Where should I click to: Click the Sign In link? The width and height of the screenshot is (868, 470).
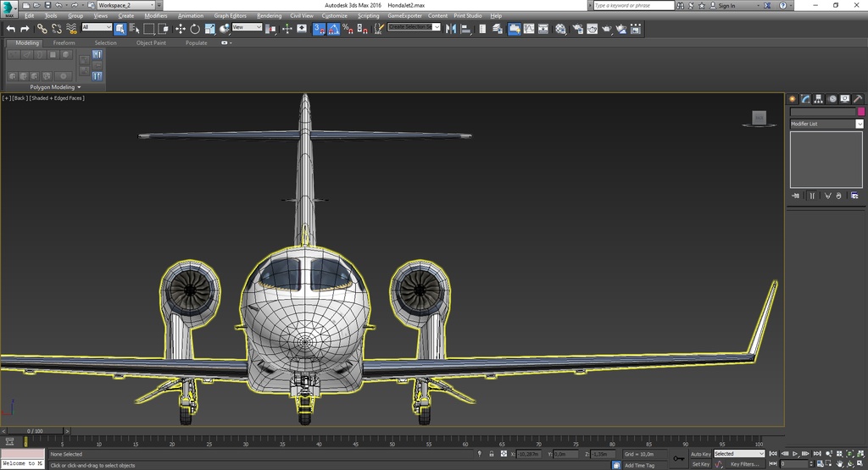coord(726,6)
